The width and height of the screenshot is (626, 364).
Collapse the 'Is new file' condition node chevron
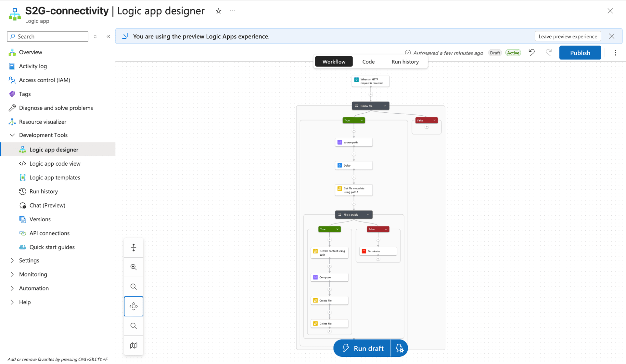pyautogui.click(x=385, y=106)
